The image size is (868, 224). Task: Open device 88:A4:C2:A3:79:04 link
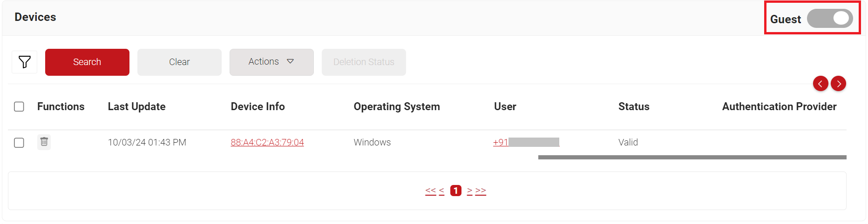coord(267,143)
